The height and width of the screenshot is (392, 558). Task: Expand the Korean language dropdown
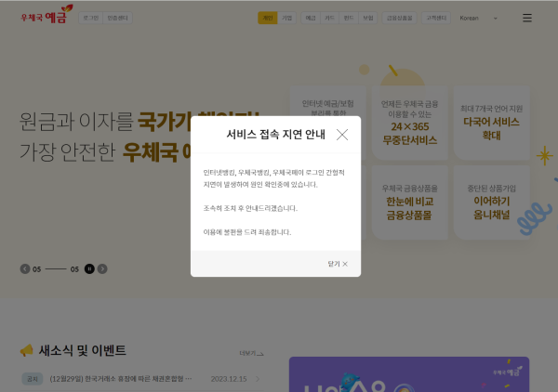click(x=478, y=18)
